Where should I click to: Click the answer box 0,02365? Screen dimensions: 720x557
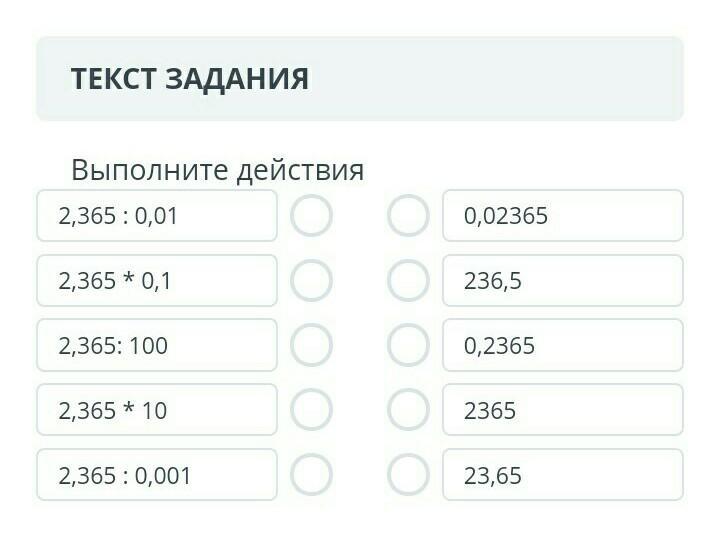coord(563,216)
